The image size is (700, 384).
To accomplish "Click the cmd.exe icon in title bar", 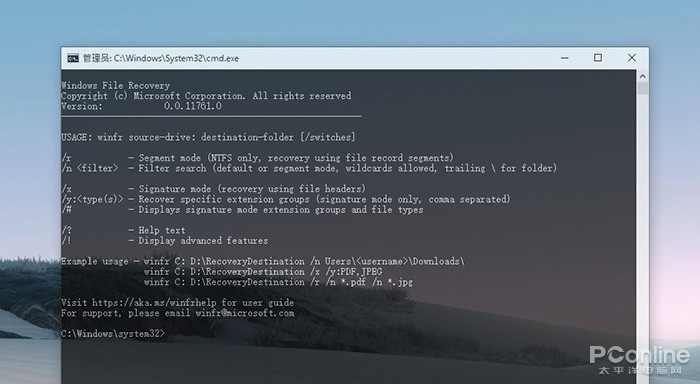I will point(73,58).
